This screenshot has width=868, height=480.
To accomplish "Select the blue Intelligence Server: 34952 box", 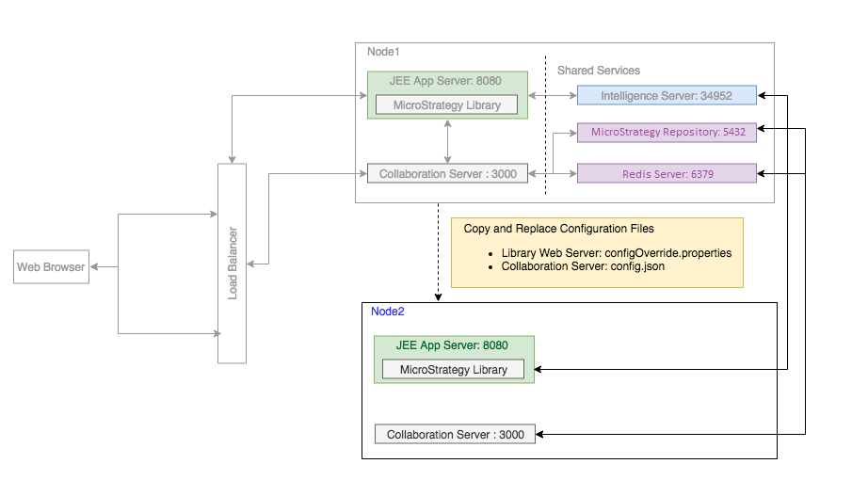I will click(x=666, y=95).
